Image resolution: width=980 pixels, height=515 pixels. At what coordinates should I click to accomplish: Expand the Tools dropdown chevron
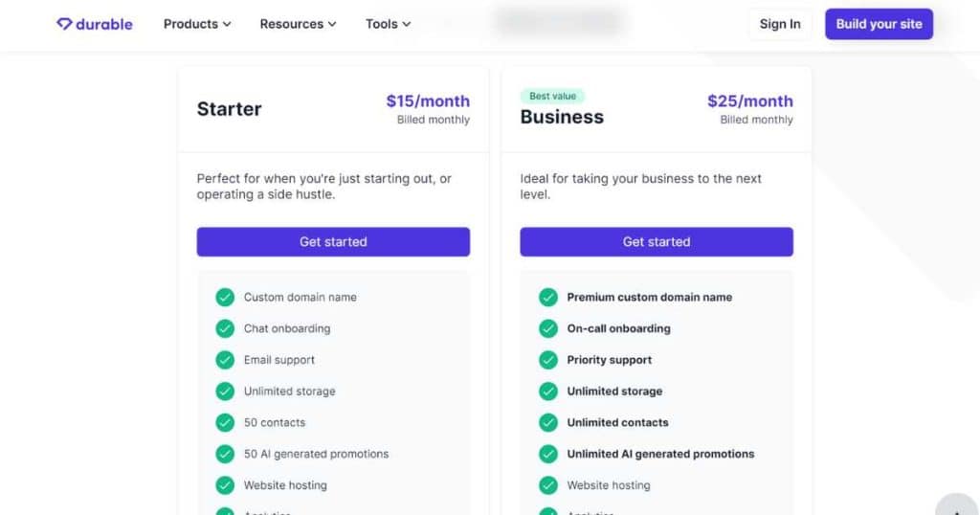coord(406,24)
